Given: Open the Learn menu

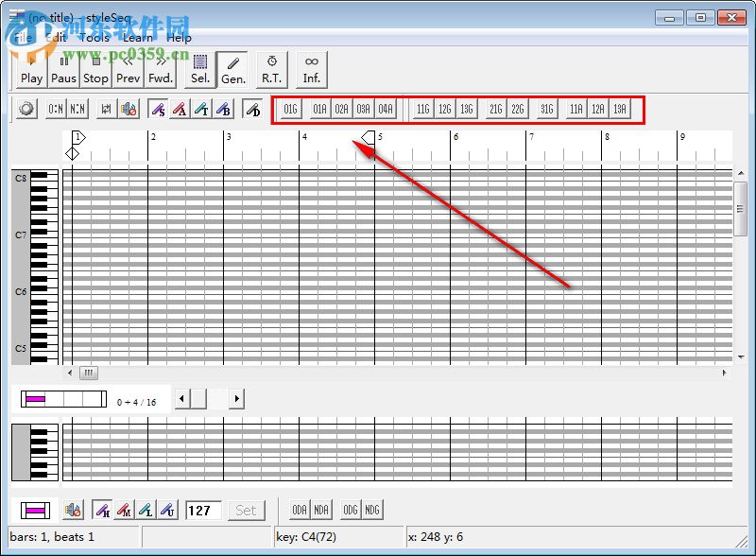Looking at the screenshot, I should click(x=139, y=37).
